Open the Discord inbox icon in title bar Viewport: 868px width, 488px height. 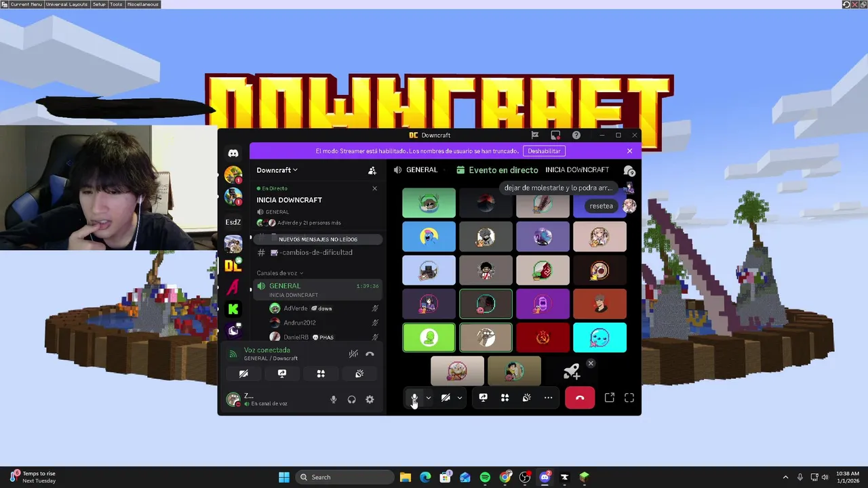pos(555,136)
